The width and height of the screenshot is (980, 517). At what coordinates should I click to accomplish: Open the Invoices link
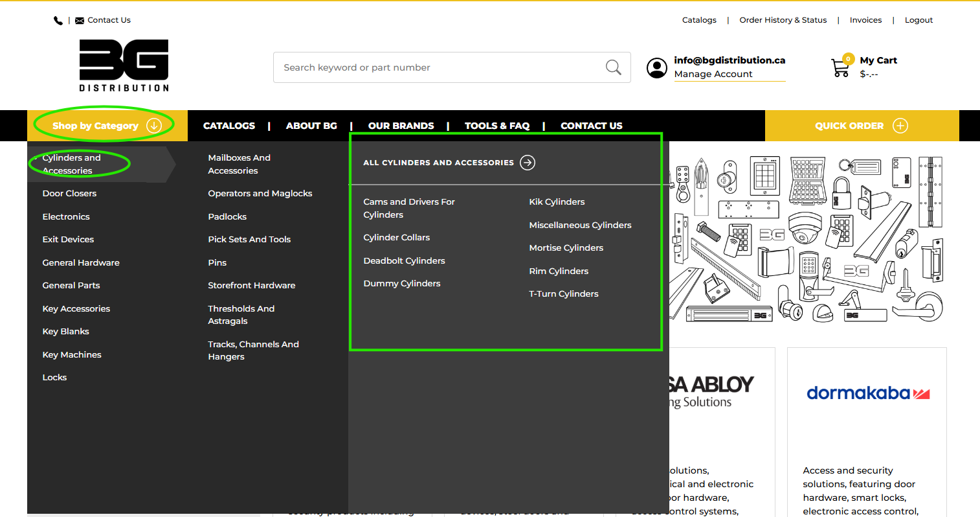coord(865,20)
